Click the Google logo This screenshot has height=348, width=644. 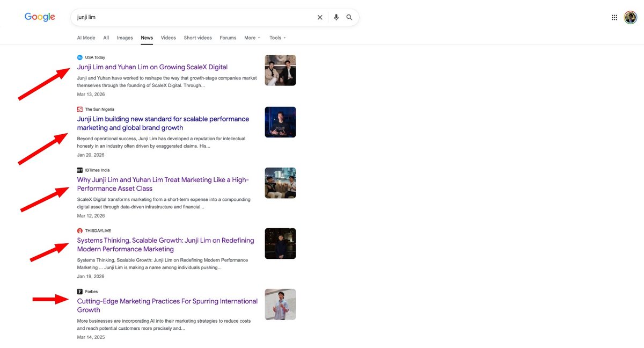tap(40, 17)
